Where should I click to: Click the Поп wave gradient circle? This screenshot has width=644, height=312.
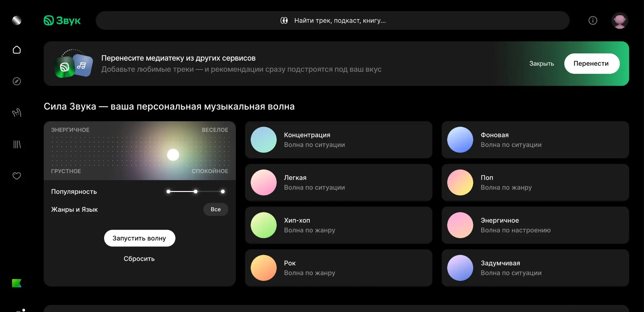[460, 183]
